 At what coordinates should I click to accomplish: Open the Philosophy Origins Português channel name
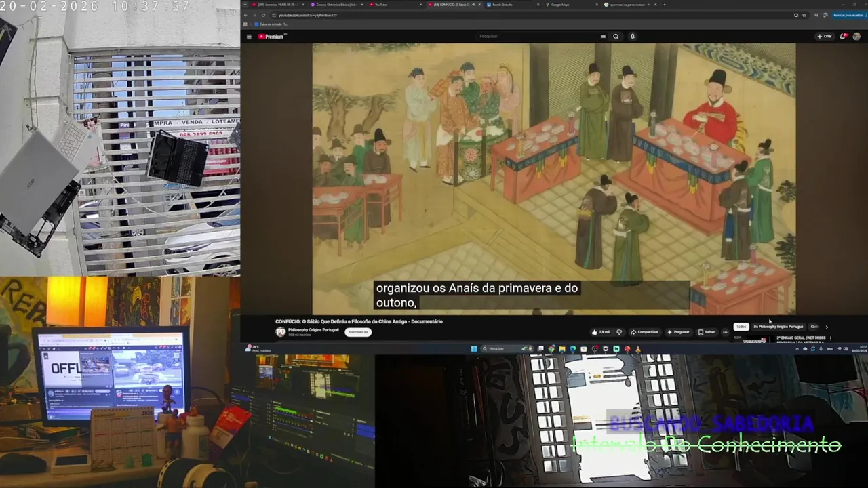click(x=313, y=329)
